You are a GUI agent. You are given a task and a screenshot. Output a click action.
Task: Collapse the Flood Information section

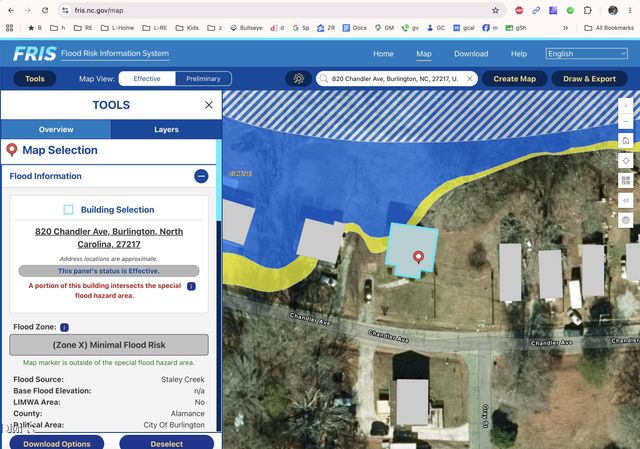point(201,176)
